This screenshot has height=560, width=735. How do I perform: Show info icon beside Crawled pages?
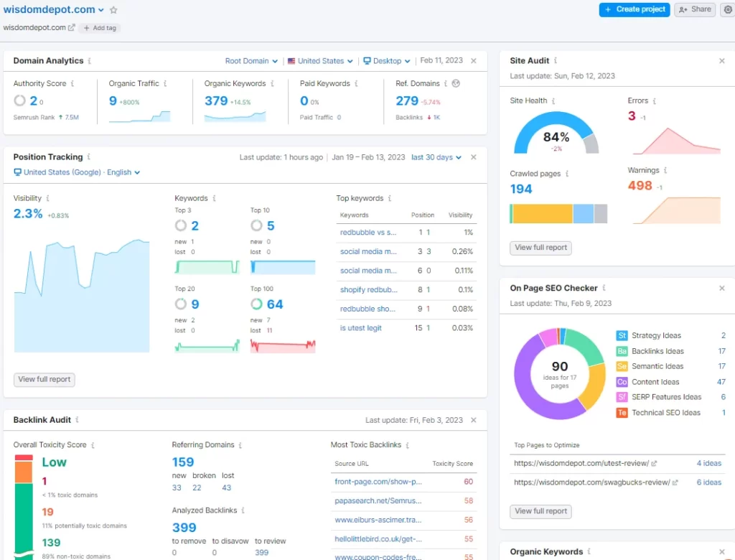click(567, 174)
